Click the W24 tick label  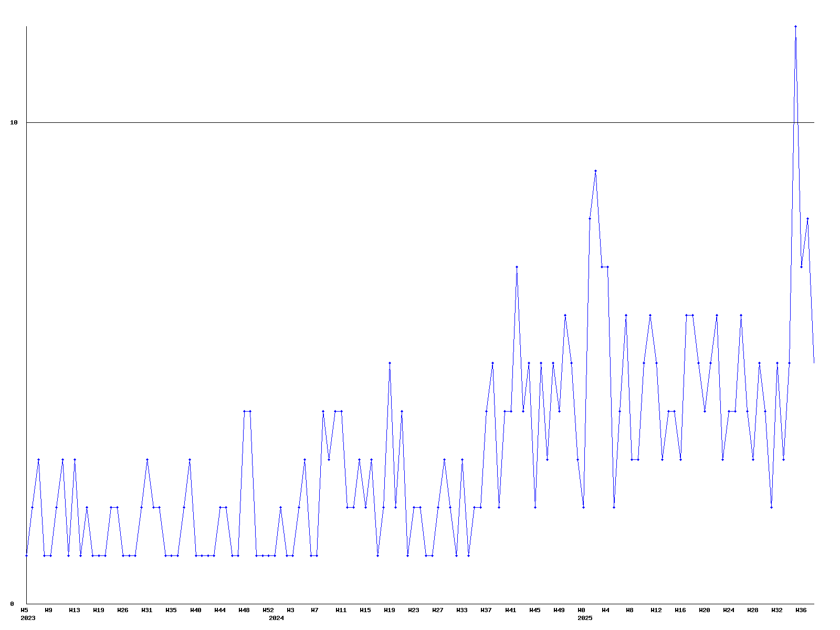(x=729, y=610)
